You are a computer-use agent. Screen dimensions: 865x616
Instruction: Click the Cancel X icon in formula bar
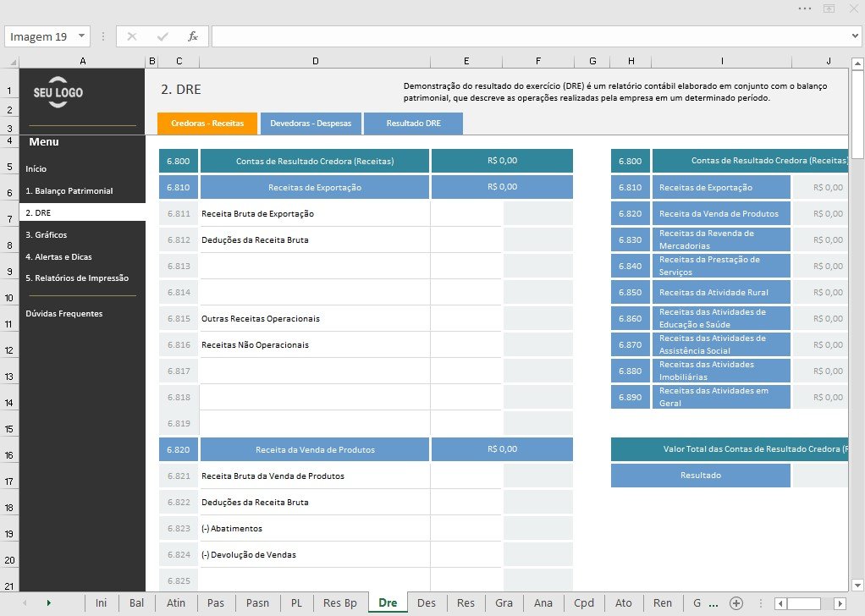click(132, 36)
